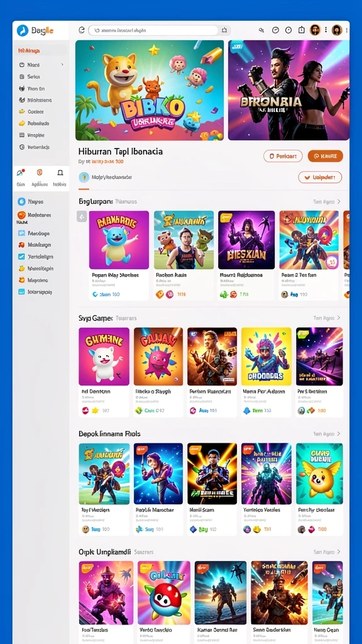Click the upload box icon beside first avatar
Image resolution: width=362 pixels, height=644 pixels.
coord(301,30)
